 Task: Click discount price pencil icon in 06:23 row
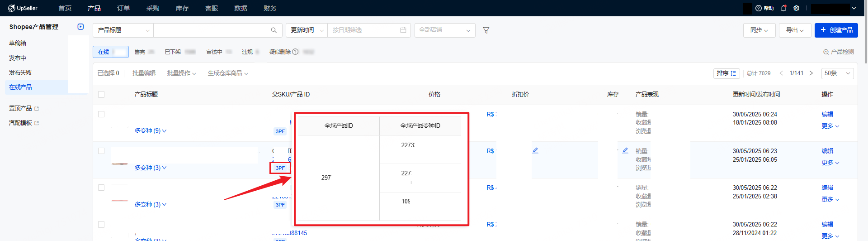click(x=535, y=150)
